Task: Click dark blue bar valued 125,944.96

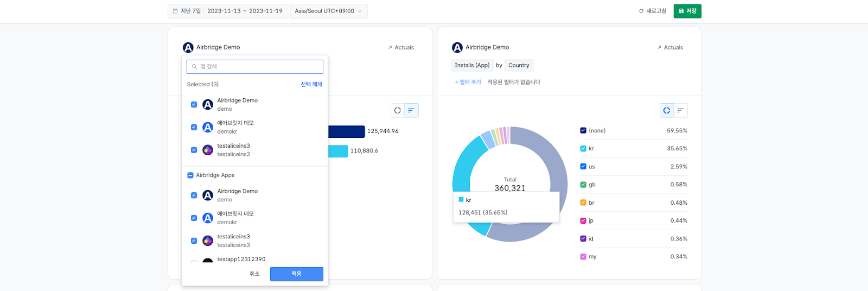Action: [x=347, y=131]
